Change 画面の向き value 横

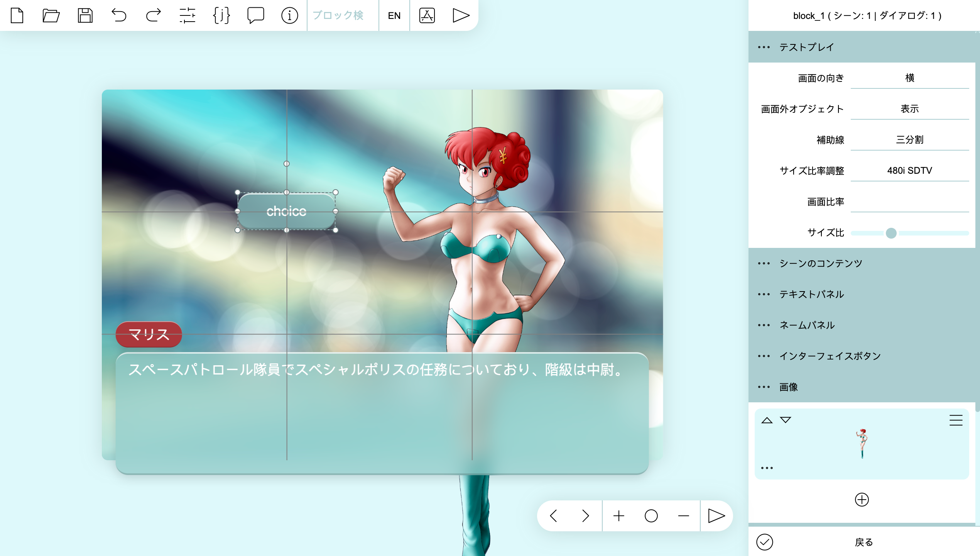(x=910, y=78)
